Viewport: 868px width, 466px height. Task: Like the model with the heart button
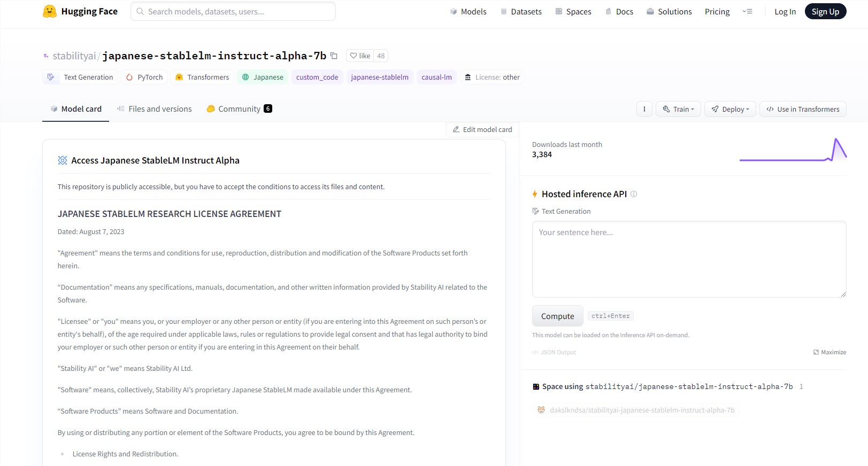click(x=360, y=56)
